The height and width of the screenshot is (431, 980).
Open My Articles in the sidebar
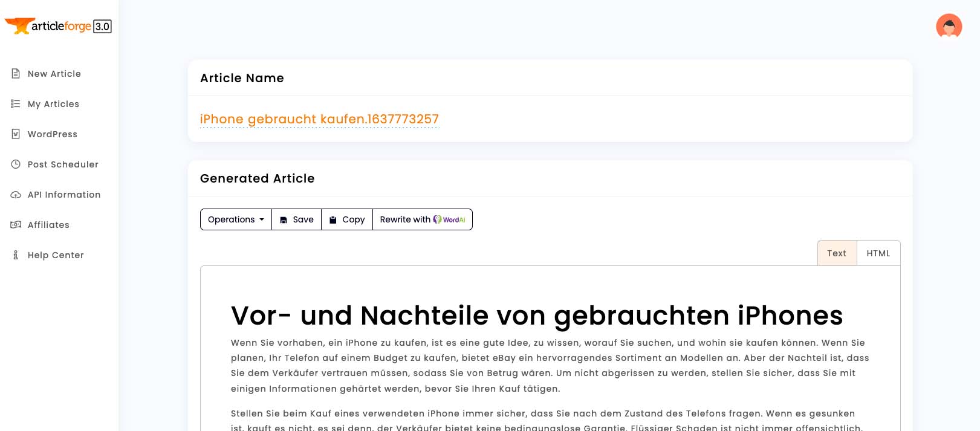[53, 104]
